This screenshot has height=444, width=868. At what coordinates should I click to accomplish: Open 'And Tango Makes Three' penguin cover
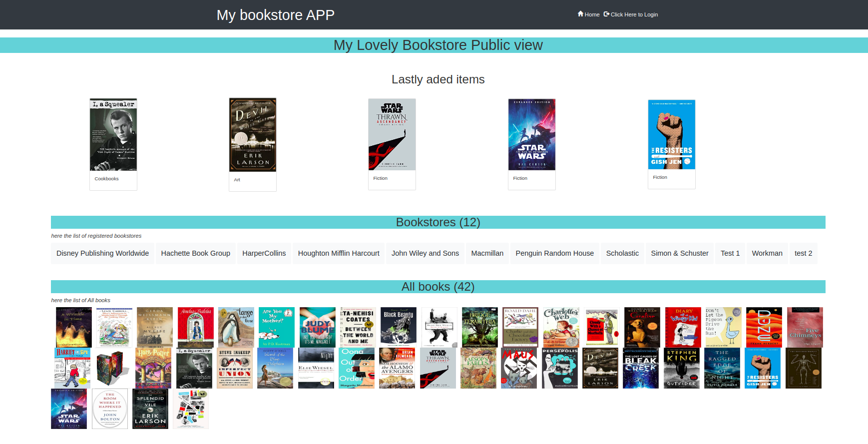236,327
